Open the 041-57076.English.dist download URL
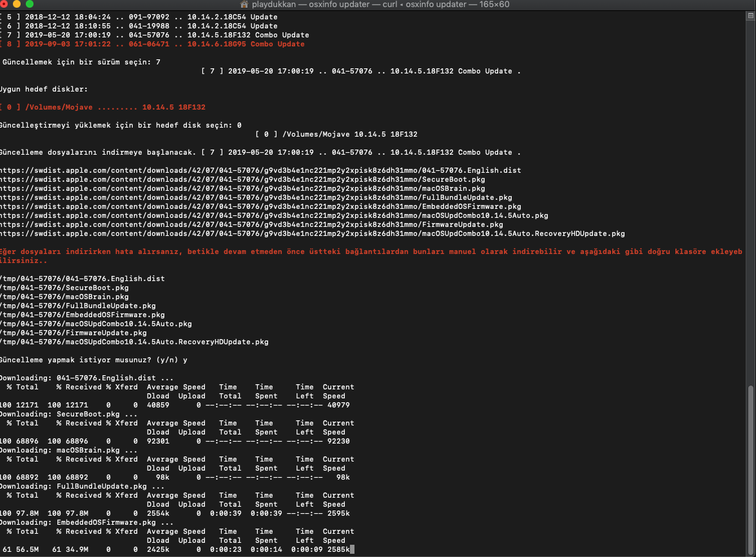756x557 pixels. point(260,170)
